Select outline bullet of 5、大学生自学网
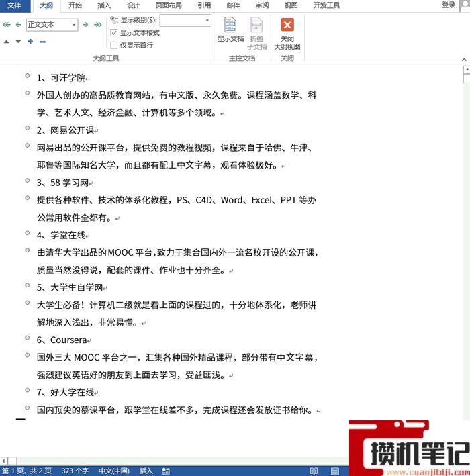The height and width of the screenshot is (476, 470). (28, 285)
